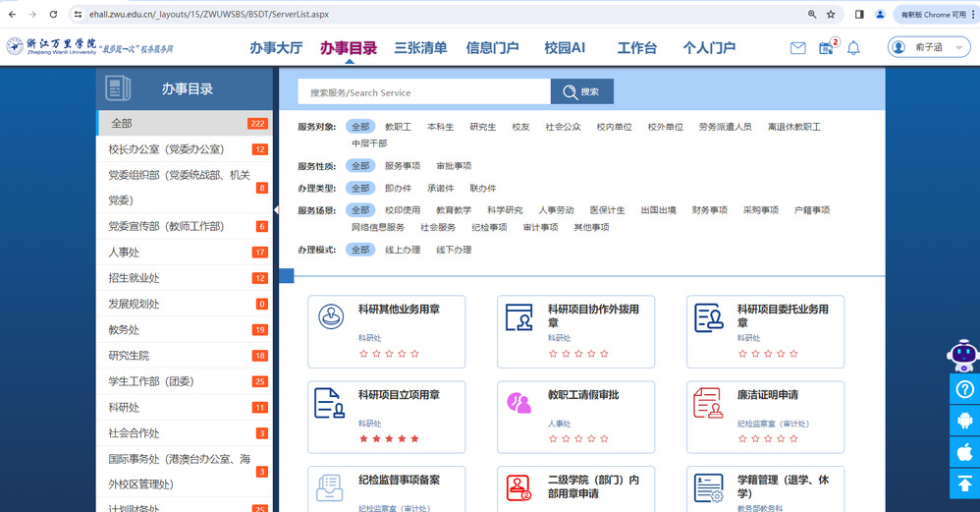
Task: Select the 线上办理 handling mode filter
Action: 403,250
